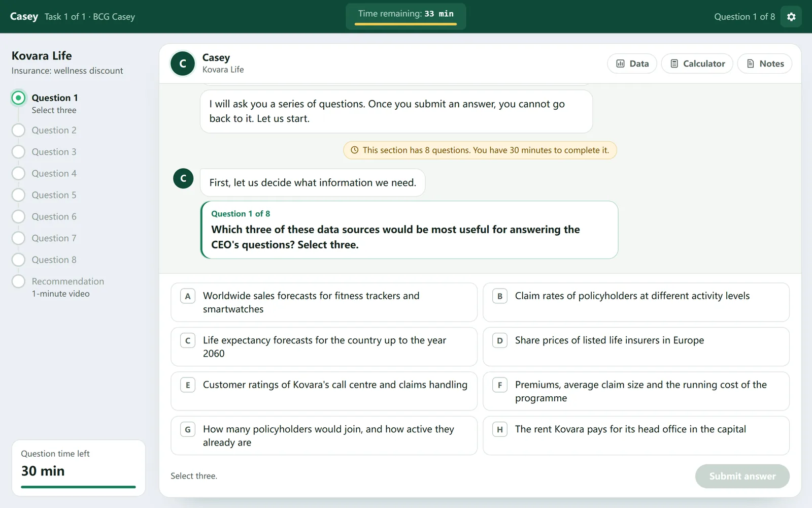
Task: Select option C, life expectancy forecasts
Action: 324,347
